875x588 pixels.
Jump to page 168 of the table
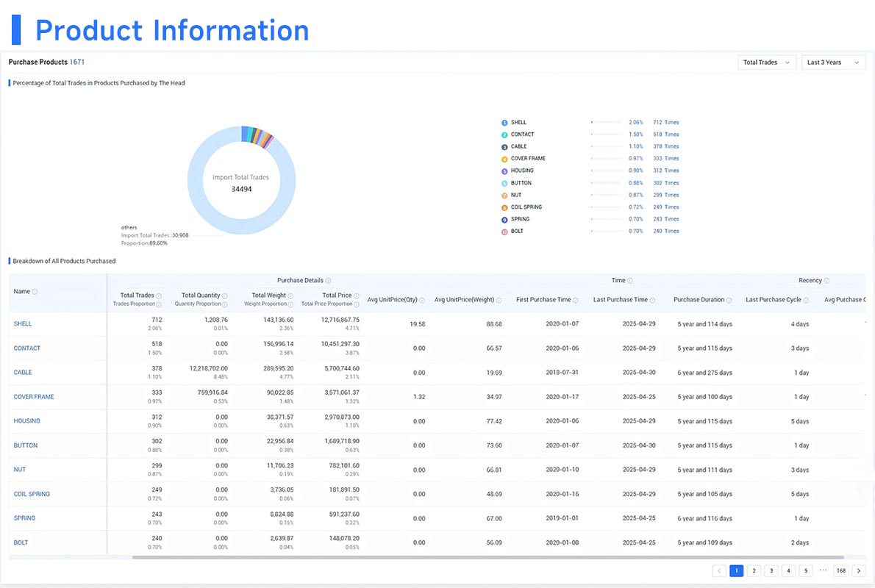(840, 570)
